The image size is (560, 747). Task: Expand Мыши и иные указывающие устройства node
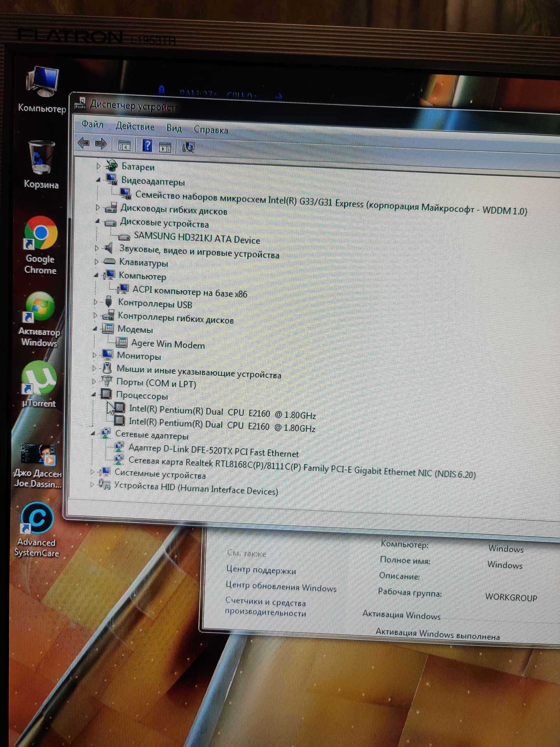tap(94, 368)
